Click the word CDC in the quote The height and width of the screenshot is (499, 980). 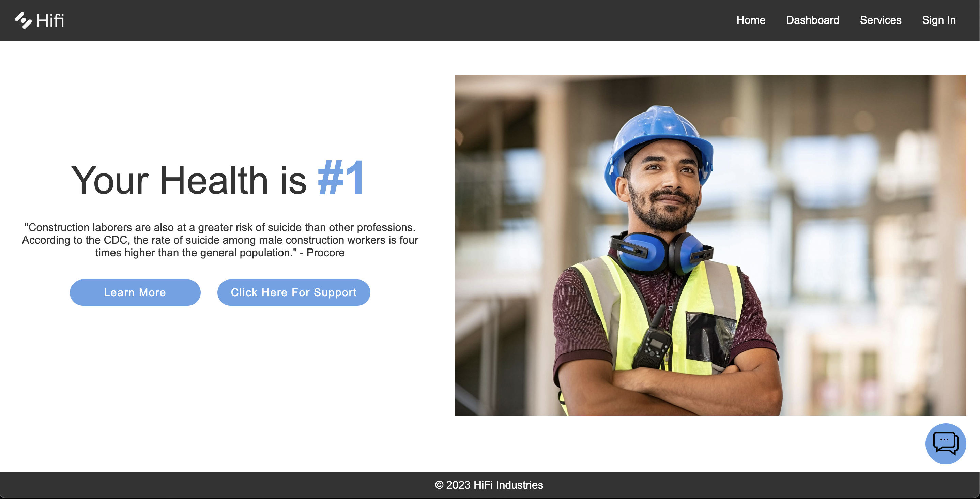click(x=116, y=240)
